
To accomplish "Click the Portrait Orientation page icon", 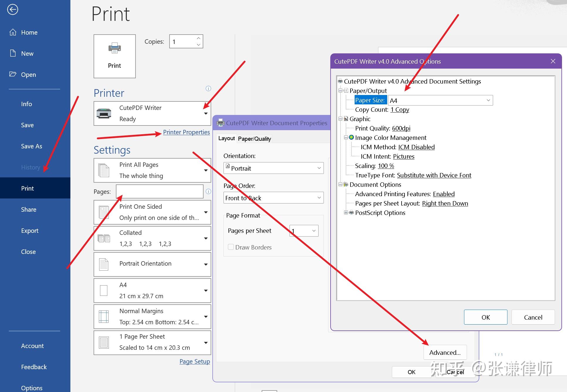I will (x=104, y=264).
